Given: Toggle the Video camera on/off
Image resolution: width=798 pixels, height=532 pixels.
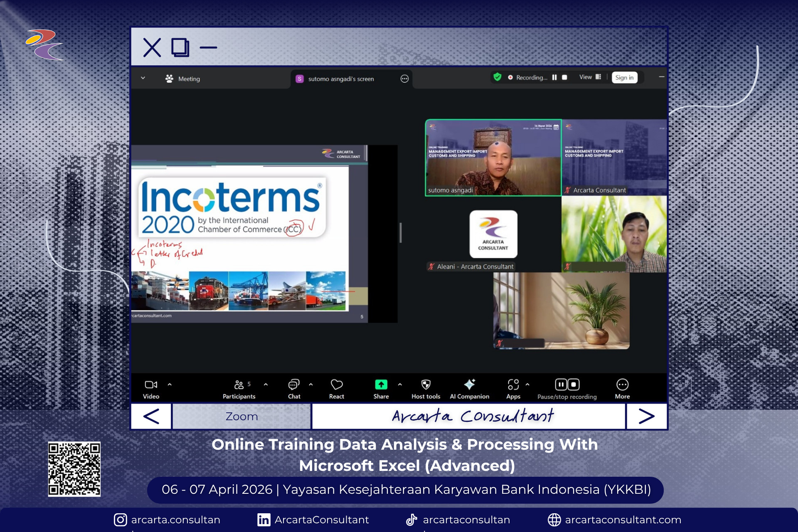Looking at the screenshot, I should click(151, 384).
